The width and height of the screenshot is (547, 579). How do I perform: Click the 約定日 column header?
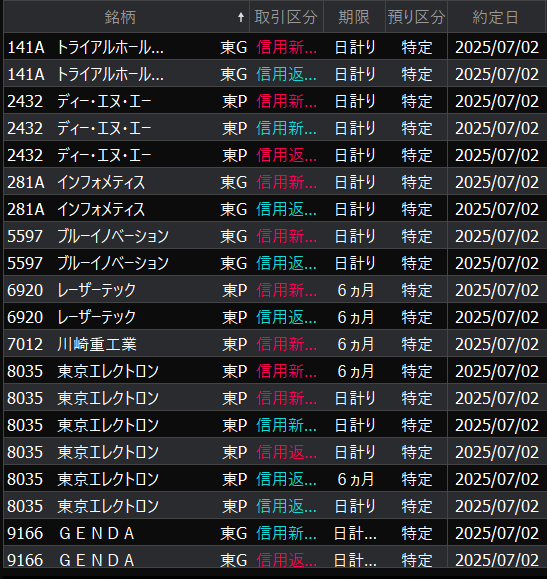tap(496, 17)
